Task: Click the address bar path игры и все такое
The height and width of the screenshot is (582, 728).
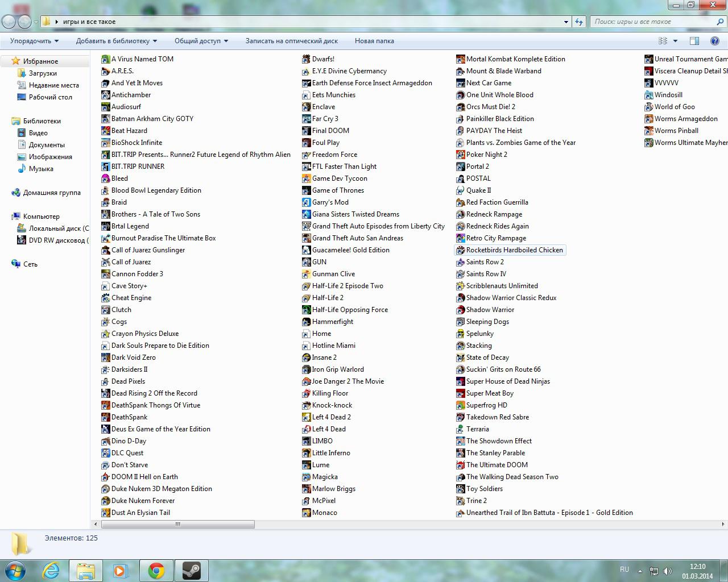Action: click(89, 22)
